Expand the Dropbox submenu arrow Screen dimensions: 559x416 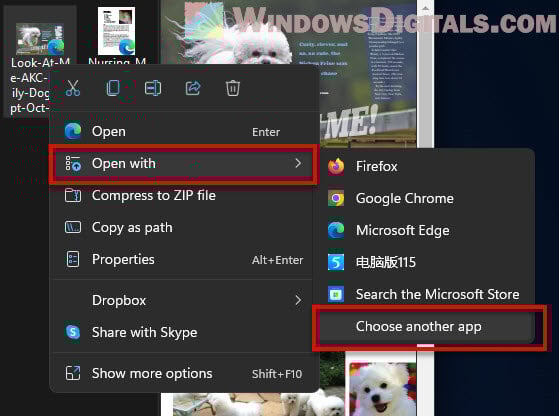(298, 301)
